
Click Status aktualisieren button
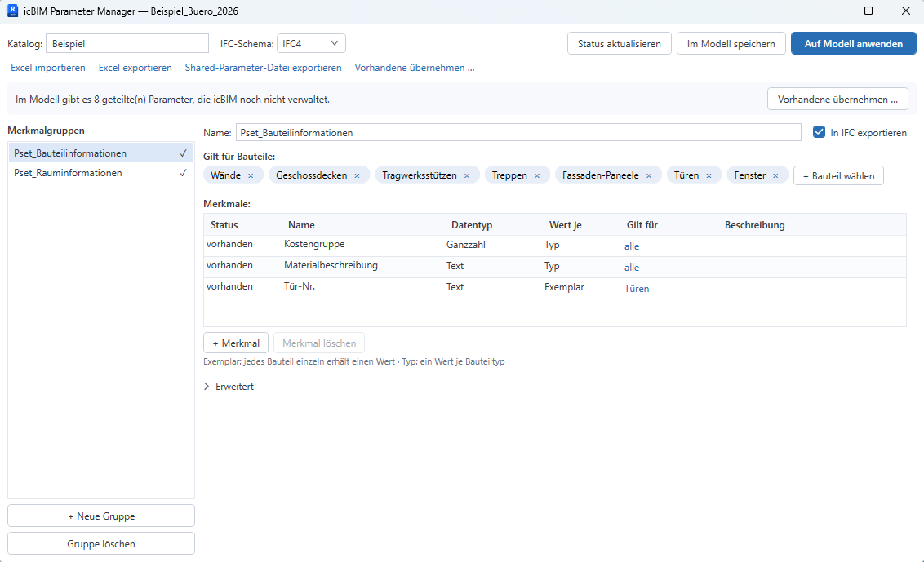pyautogui.click(x=620, y=43)
